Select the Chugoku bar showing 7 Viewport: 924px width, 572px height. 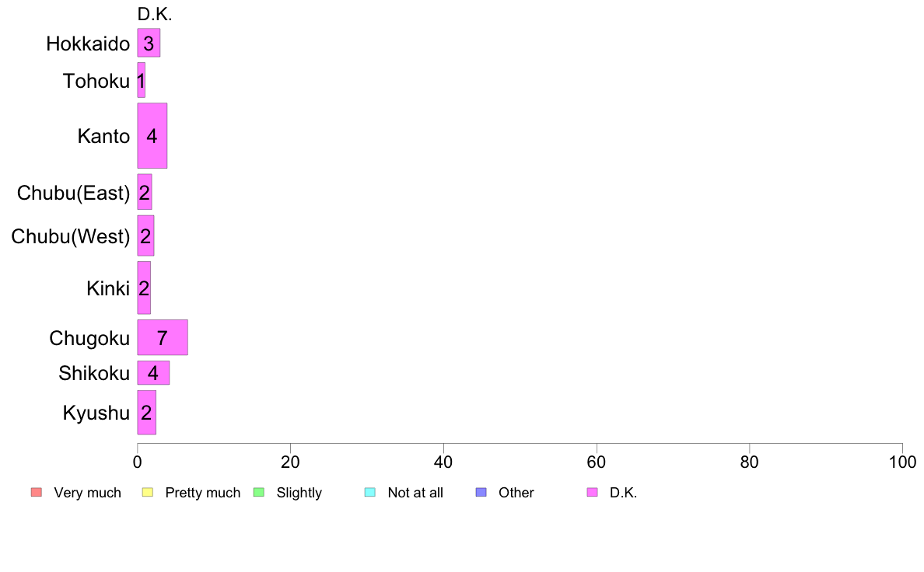coord(163,337)
